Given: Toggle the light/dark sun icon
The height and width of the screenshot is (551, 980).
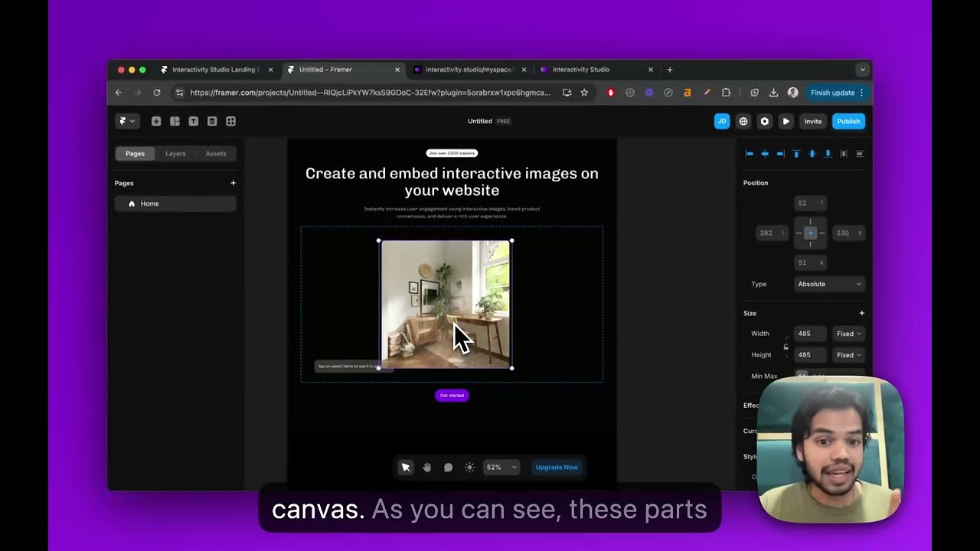Looking at the screenshot, I should click(469, 468).
